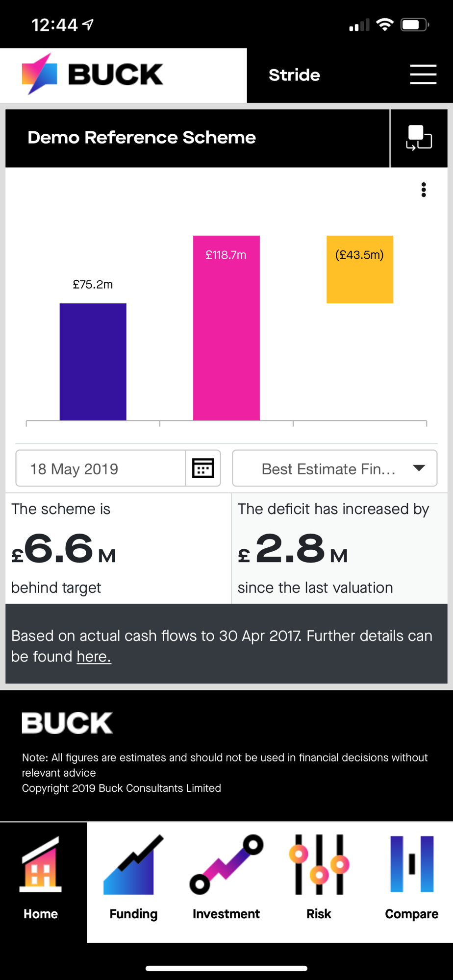
Task: Open the hamburger menu
Action: [x=423, y=74]
